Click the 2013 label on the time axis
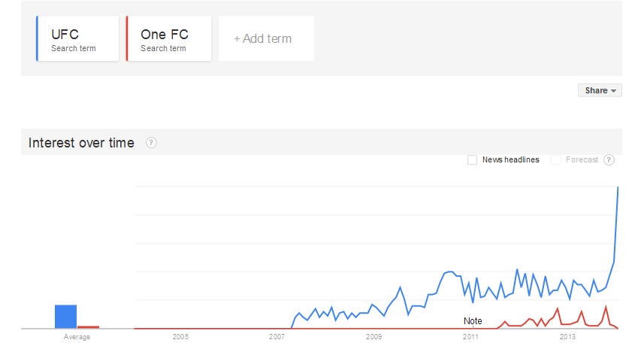This screenshot has height=343, width=644. [x=568, y=337]
